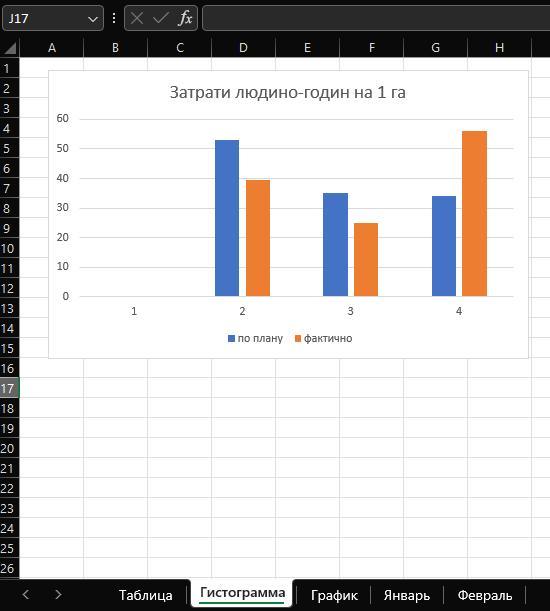550x611 pixels.
Task: Click the tallest orange bar in category 4
Action: click(x=474, y=214)
